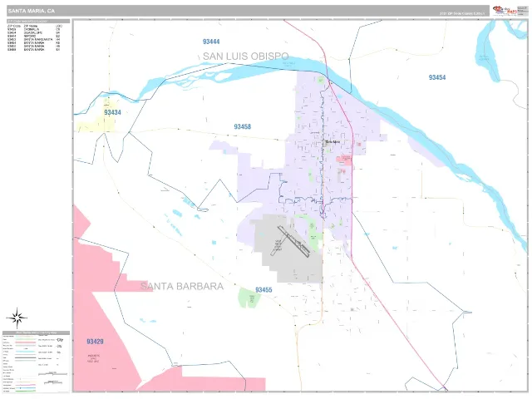This screenshot has height=399, width=532.
Task: Select the NIPOMO row in ZIP index
Action: [x=34, y=37]
